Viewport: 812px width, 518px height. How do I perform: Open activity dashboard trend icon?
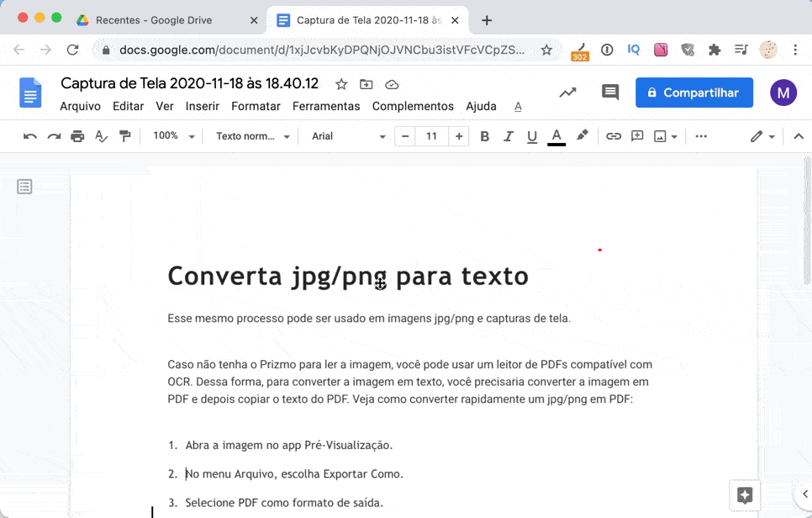567,92
